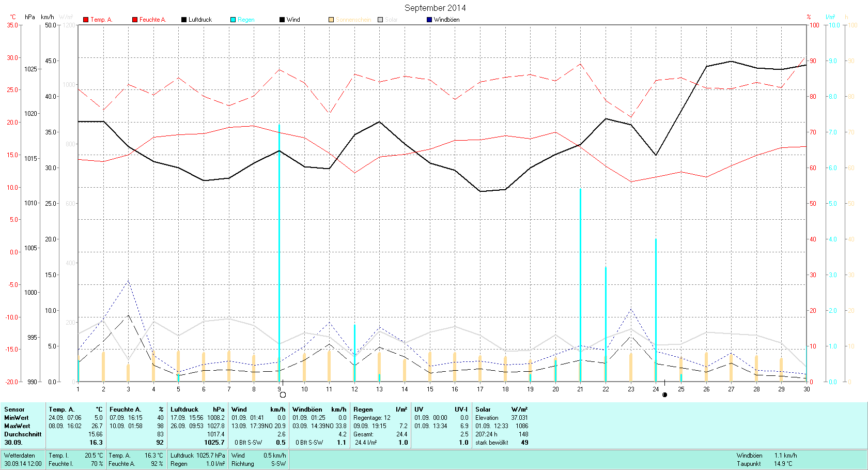Click the stark bewölkt label
Screen dimensions: 868x470
492,443
